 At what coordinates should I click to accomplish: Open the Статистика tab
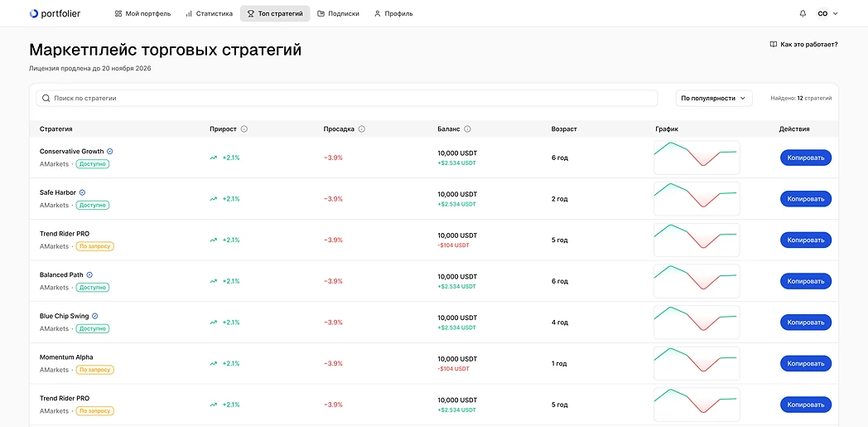[209, 13]
